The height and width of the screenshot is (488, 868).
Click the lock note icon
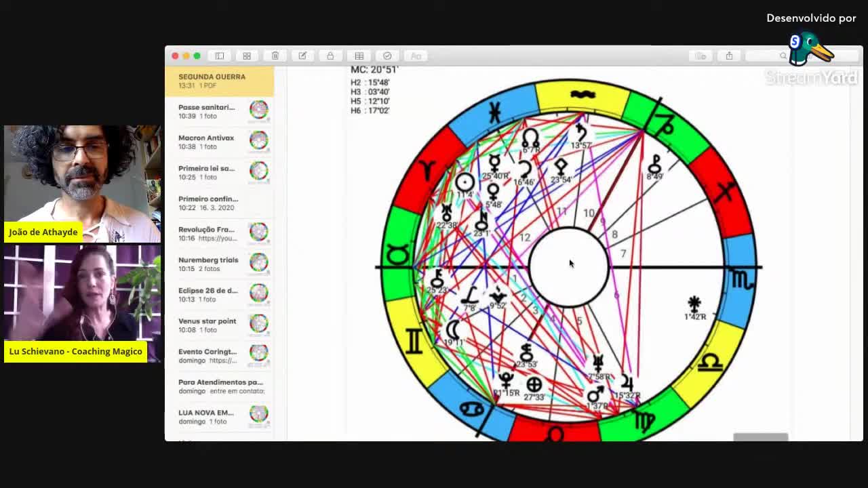pos(330,56)
